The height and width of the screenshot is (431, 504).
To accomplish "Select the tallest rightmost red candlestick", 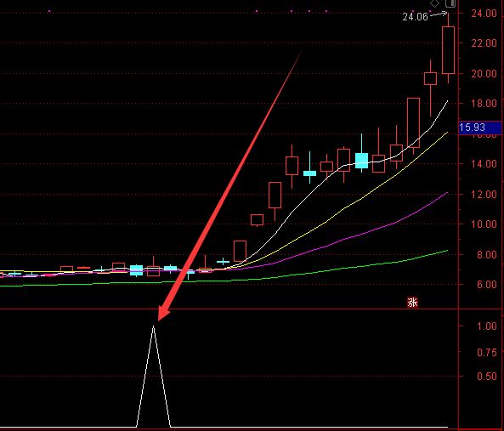I will coord(448,50).
